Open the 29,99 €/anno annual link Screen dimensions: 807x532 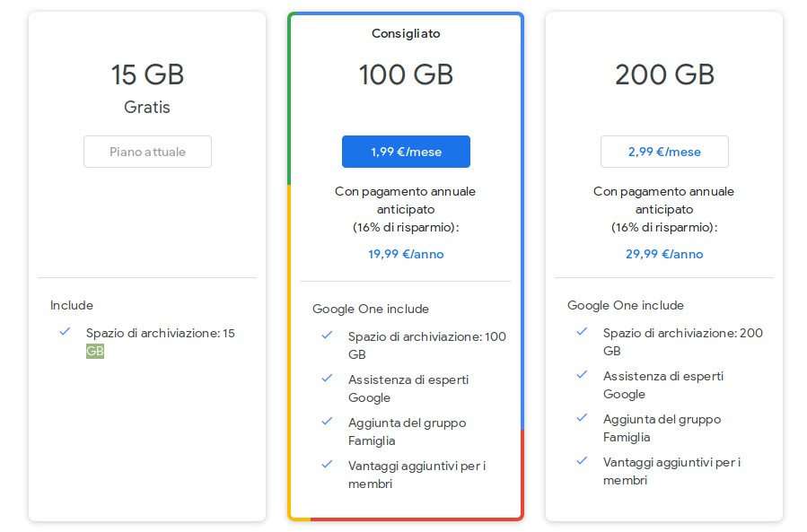tap(664, 254)
